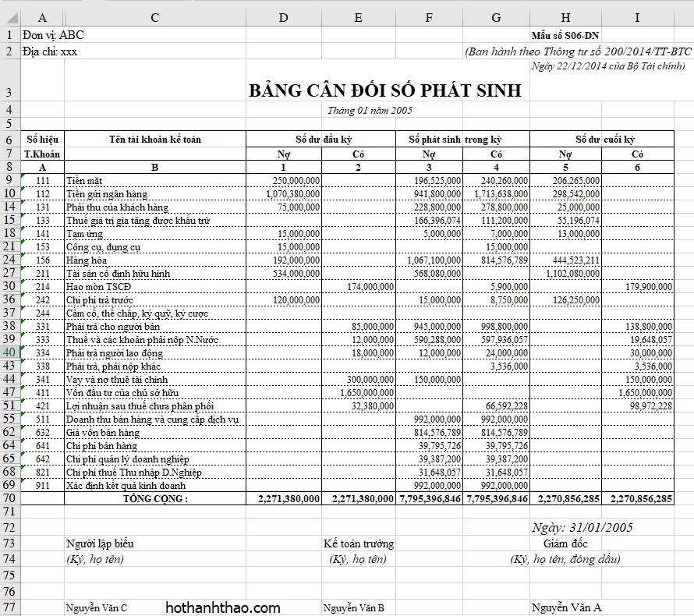Screen dimensions: 694x616
Task: Click the value 179,900,000
Action: pyautogui.click(x=649, y=287)
